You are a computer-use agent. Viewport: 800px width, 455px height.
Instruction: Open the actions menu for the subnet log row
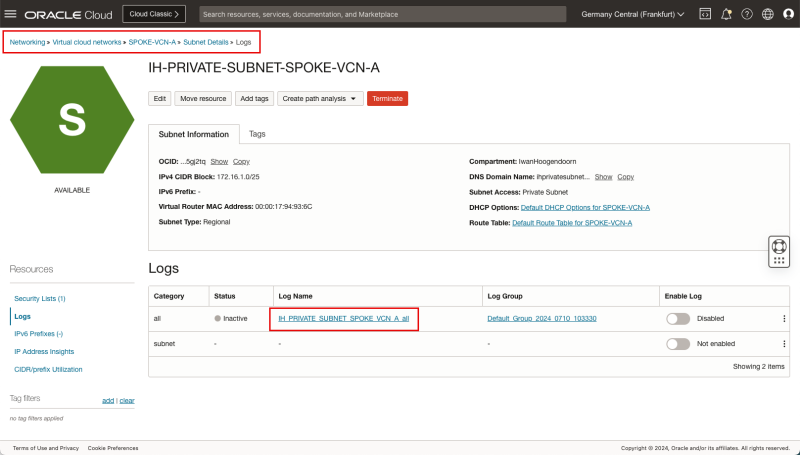pyautogui.click(x=783, y=343)
